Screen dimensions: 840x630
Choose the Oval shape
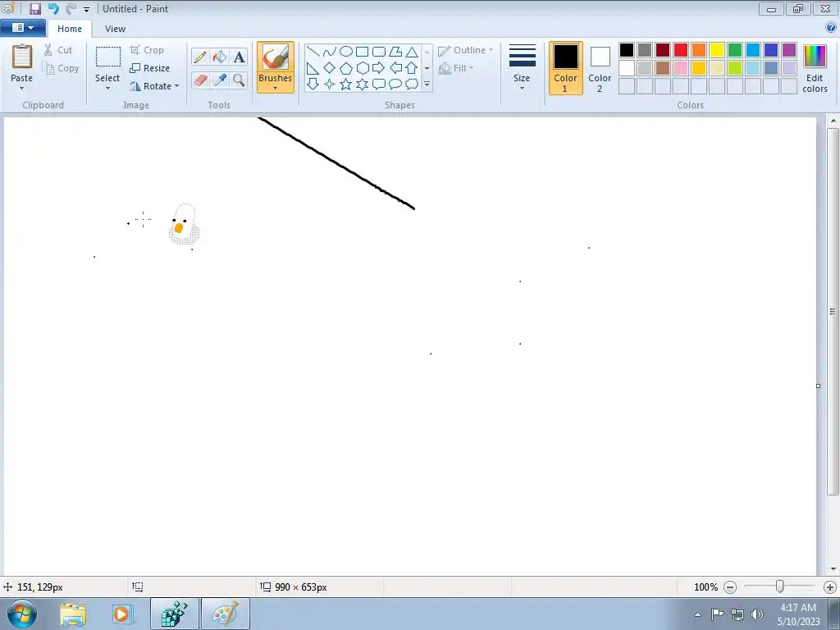click(x=346, y=52)
